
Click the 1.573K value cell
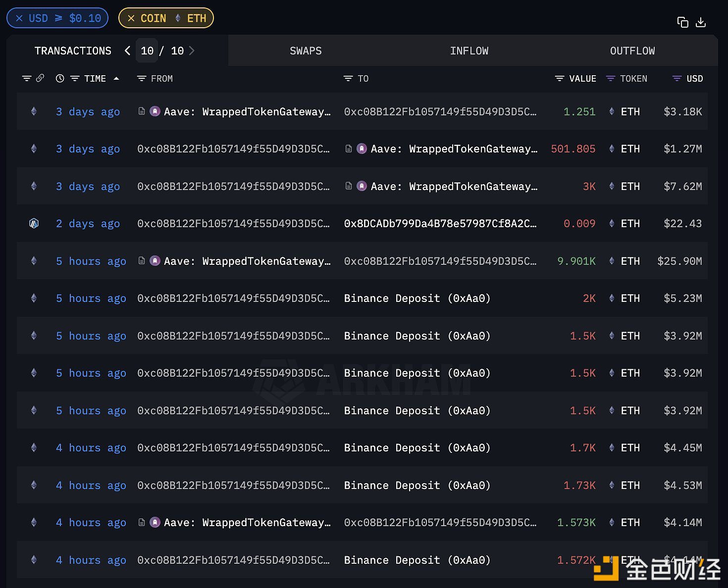coord(576,523)
